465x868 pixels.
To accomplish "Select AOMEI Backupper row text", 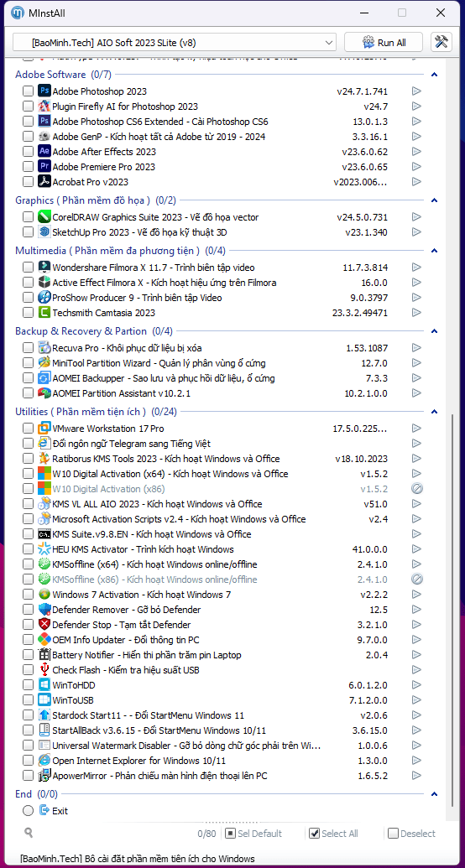I will [x=164, y=378].
